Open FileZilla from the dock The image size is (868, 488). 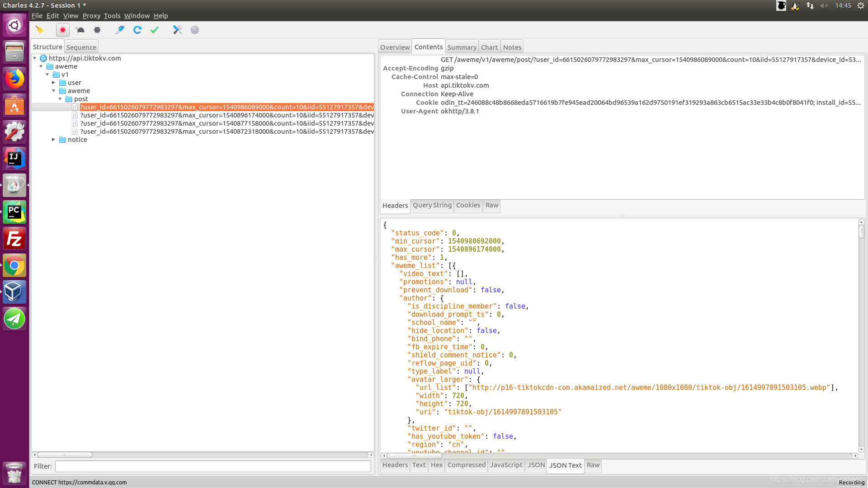[x=14, y=239]
